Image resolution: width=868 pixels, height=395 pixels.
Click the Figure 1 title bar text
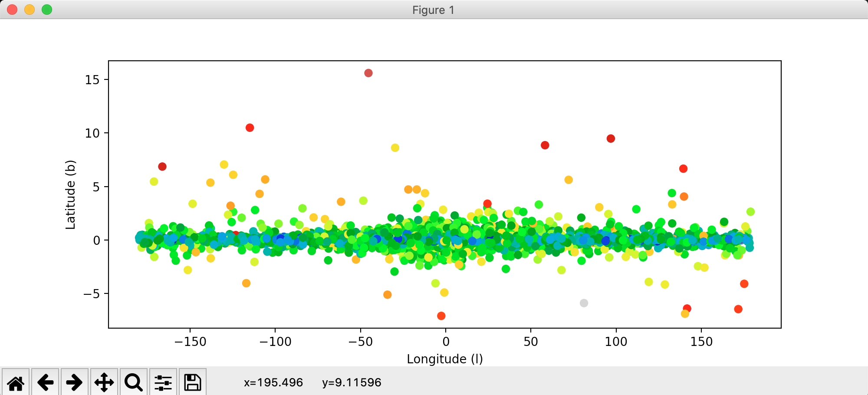[433, 10]
